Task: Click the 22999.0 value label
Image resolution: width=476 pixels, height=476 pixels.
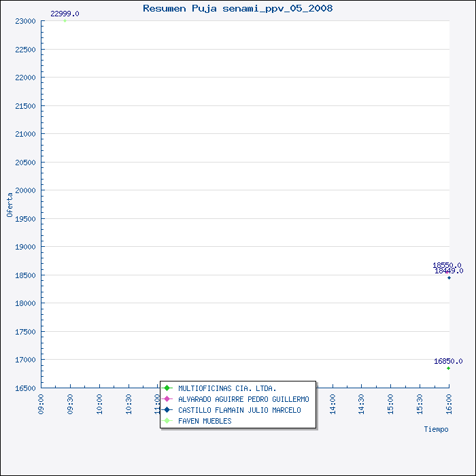Action: [x=65, y=14]
